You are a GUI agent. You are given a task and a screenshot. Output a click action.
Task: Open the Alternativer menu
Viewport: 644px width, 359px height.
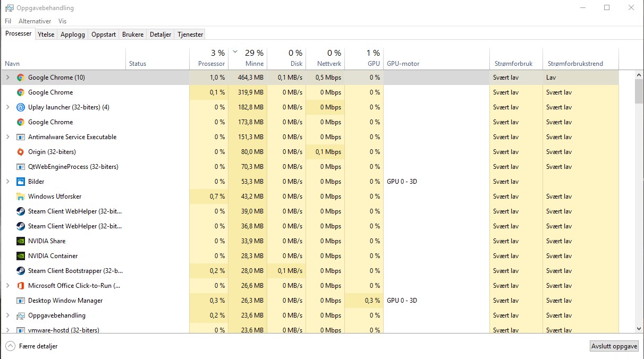[x=35, y=21]
